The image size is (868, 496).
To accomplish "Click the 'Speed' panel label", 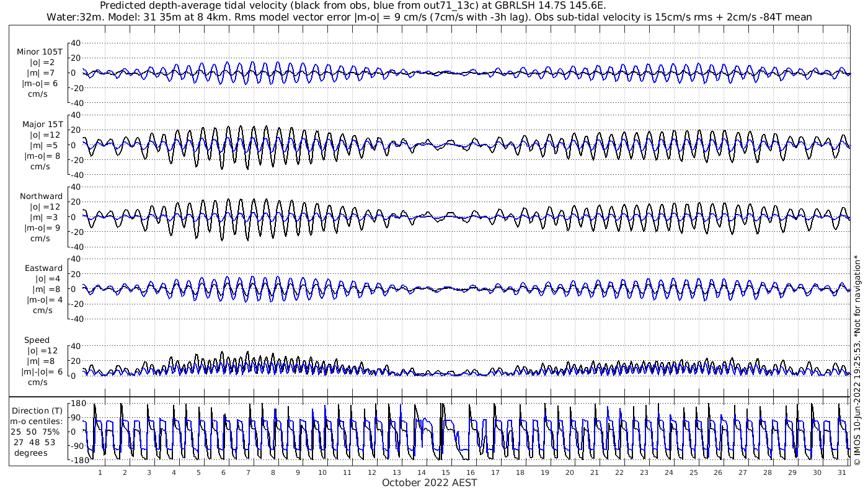I will pyautogui.click(x=37, y=340).
